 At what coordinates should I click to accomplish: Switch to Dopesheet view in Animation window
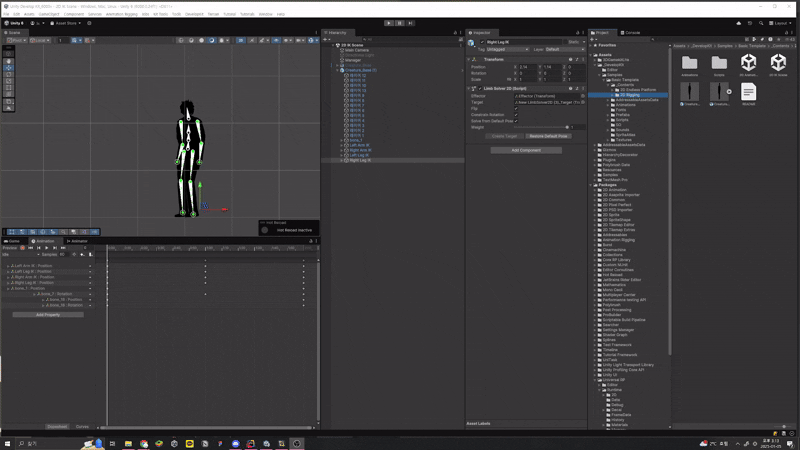pos(57,427)
